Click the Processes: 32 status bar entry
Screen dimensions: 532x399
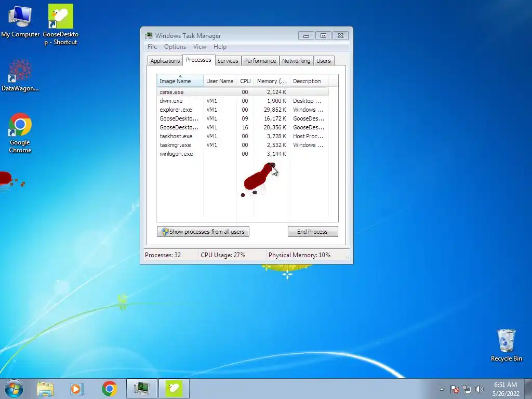click(163, 255)
